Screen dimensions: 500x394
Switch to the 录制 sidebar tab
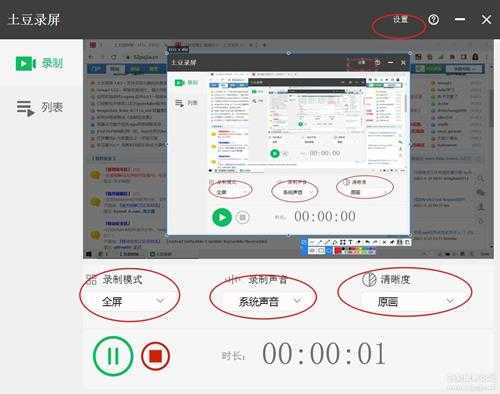tap(41, 63)
